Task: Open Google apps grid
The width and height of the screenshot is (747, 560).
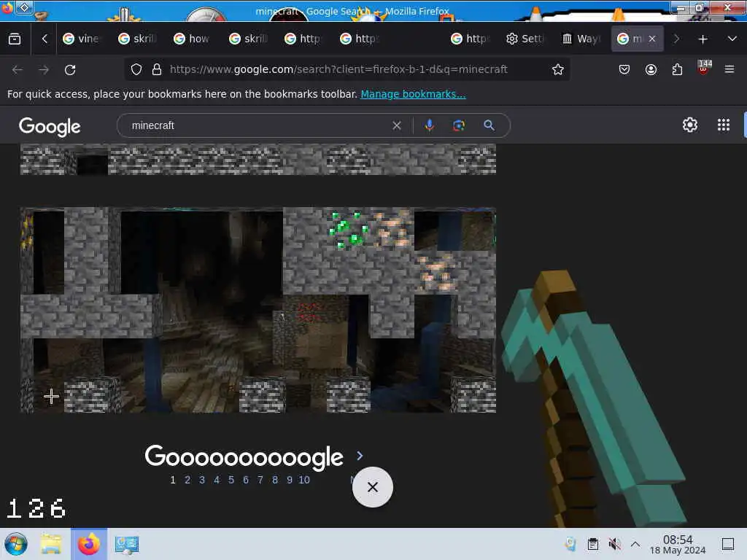Action: pos(724,125)
